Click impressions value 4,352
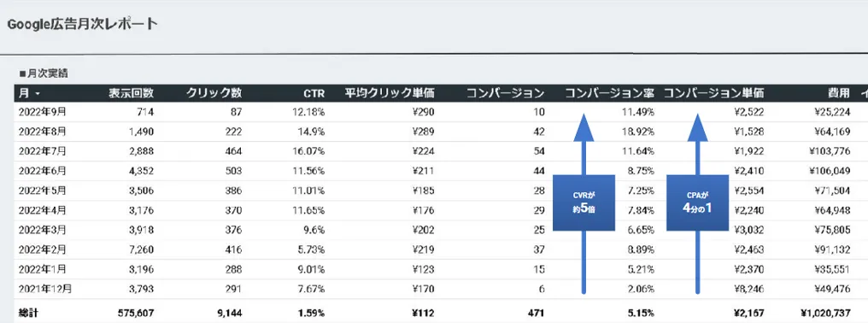 pos(141,171)
